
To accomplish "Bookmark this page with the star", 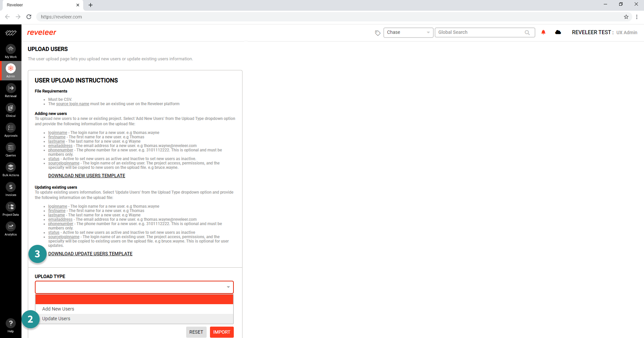I will [626, 17].
